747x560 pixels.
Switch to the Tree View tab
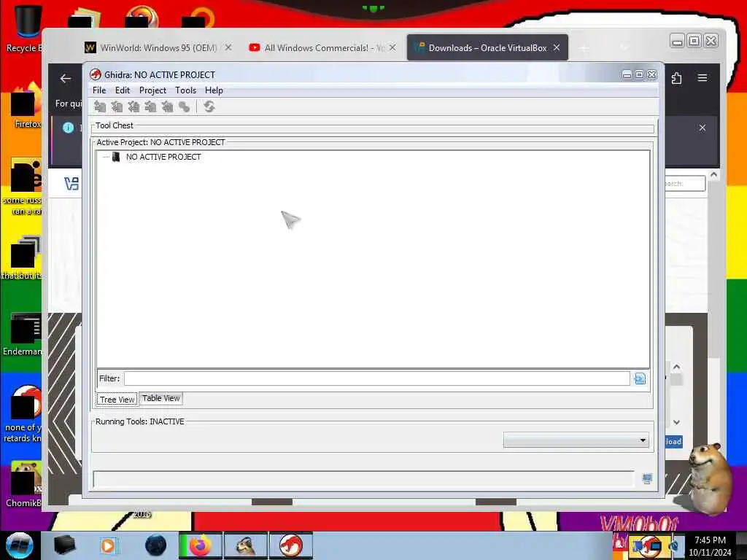coord(117,400)
